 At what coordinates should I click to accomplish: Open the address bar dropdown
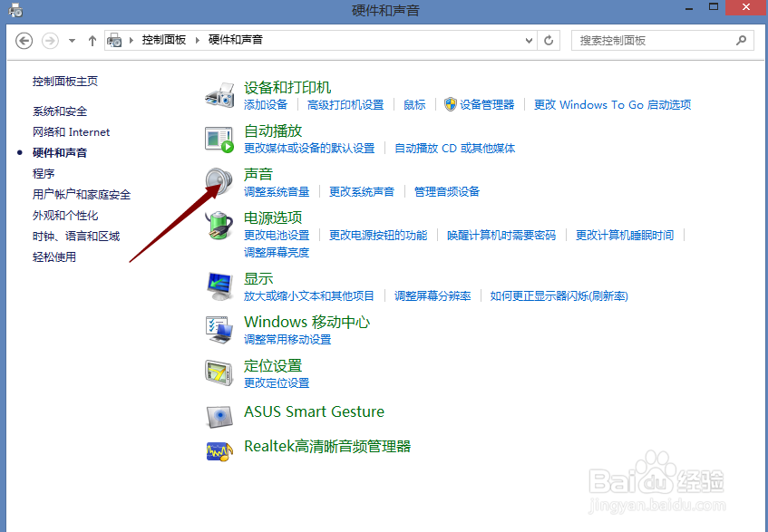(x=528, y=40)
